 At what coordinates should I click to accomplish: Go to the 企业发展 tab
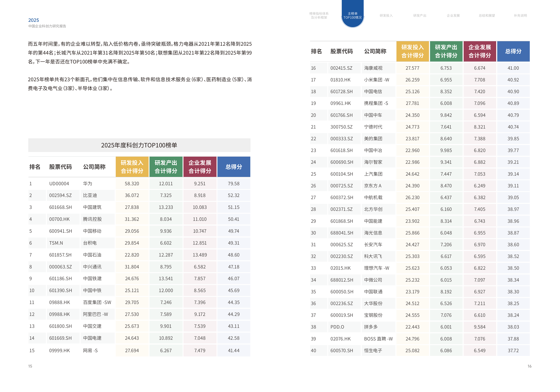[x=453, y=16]
